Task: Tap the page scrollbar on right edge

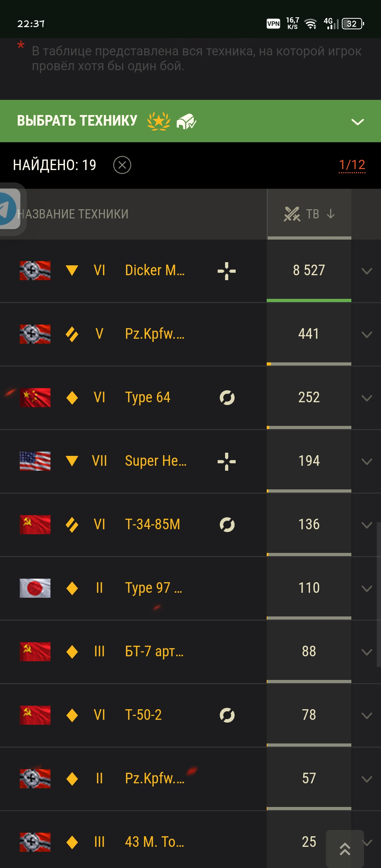Action: [379, 595]
